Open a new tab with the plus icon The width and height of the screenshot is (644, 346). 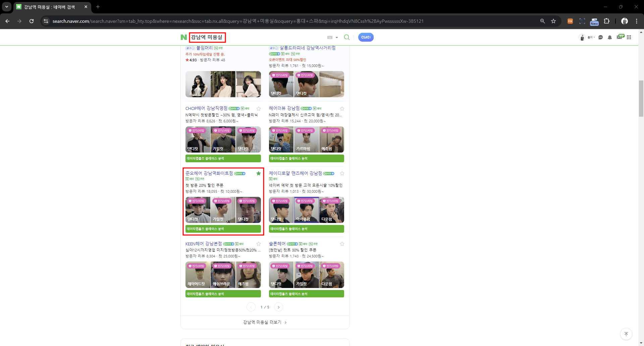point(98,7)
